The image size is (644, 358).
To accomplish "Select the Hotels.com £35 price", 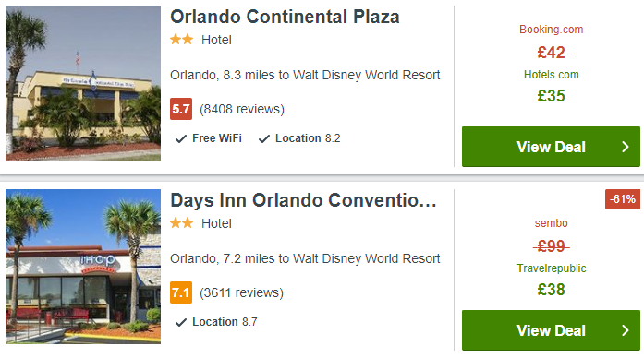I will (552, 96).
